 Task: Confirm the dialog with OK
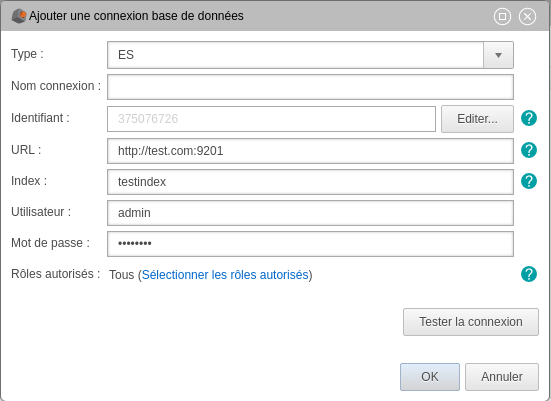430,377
